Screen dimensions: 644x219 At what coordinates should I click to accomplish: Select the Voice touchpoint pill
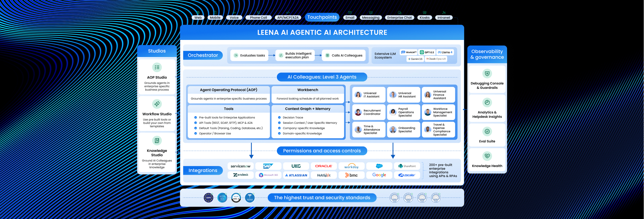point(234,18)
